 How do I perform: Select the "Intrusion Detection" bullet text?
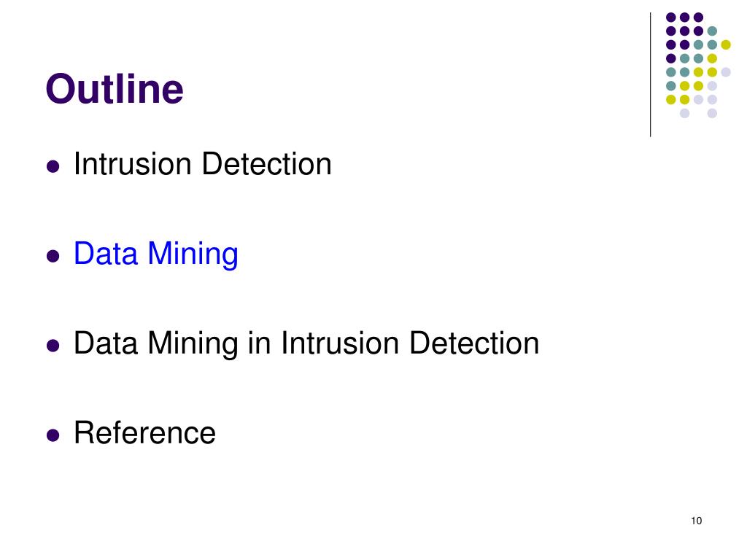pyautogui.click(x=203, y=164)
